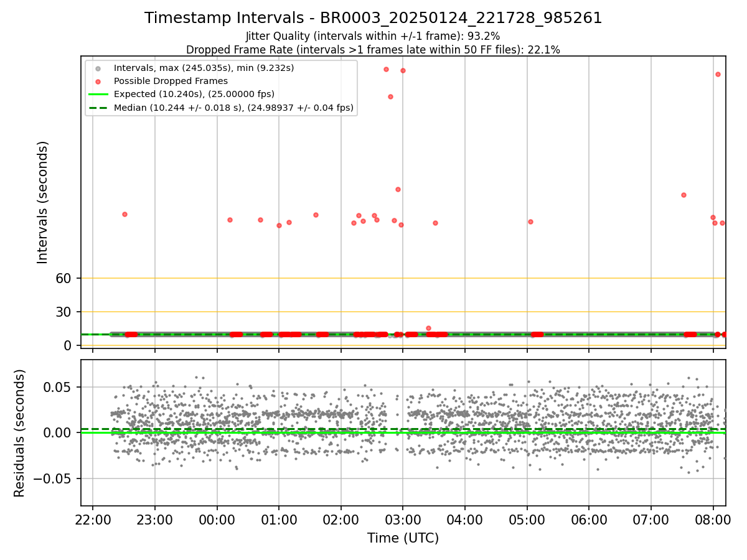The height and width of the screenshot is (560, 747).
Task: Click legend entry 'Intervals, max (245.035s), min (9.232s)'
Action: point(204,67)
